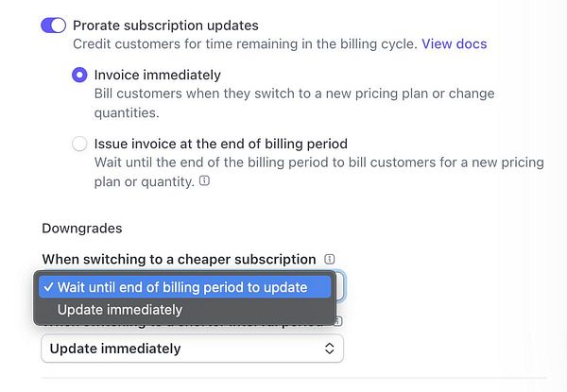
Task: Click the 'Downgrades' section heading
Action: coord(81,228)
